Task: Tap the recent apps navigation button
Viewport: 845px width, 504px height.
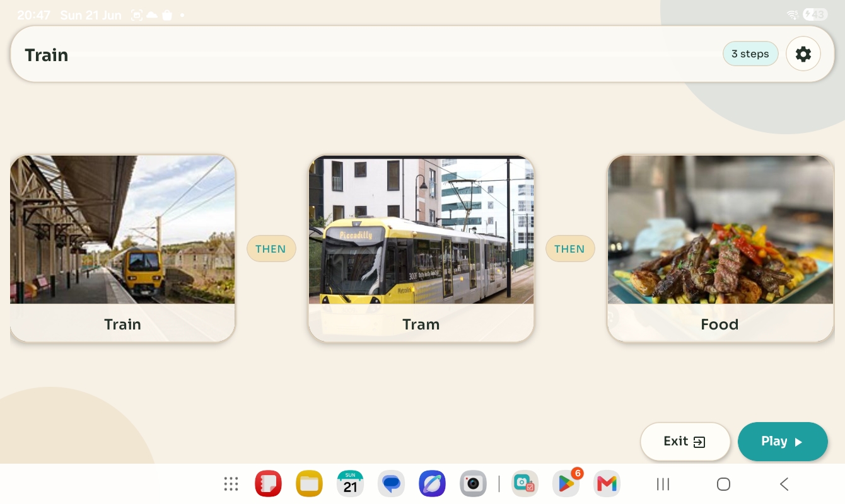Action: [x=663, y=484]
